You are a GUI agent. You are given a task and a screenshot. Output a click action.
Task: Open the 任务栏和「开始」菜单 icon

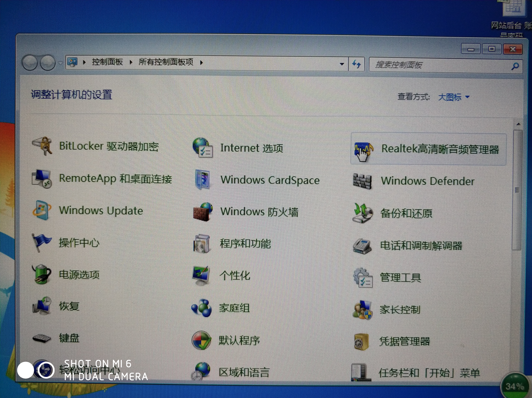tap(361, 373)
